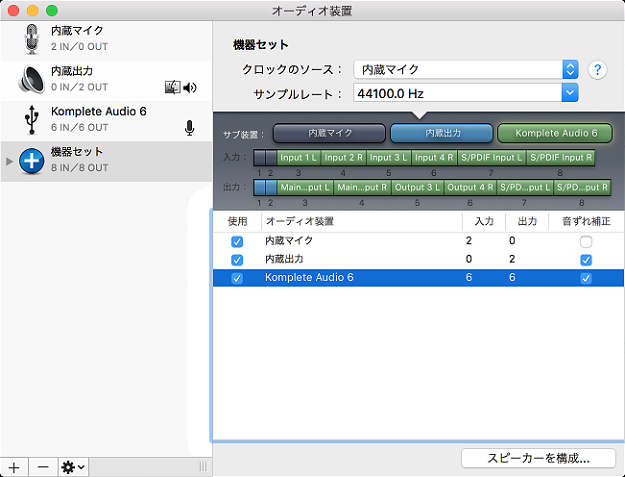Image resolution: width=625 pixels, height=477 pixels.
Task: Click the 機器セット blue plus icon
Action: (x=31, y=161)
